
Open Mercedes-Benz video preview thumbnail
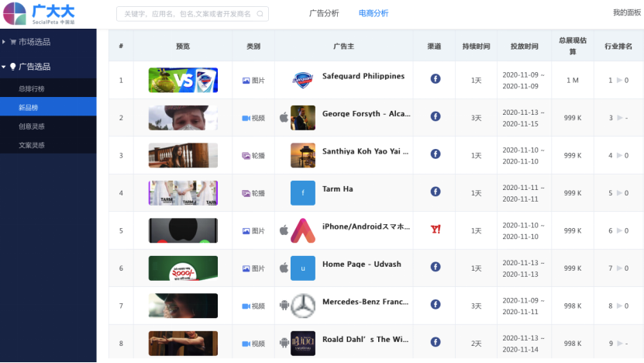click(x=183, y=306)
